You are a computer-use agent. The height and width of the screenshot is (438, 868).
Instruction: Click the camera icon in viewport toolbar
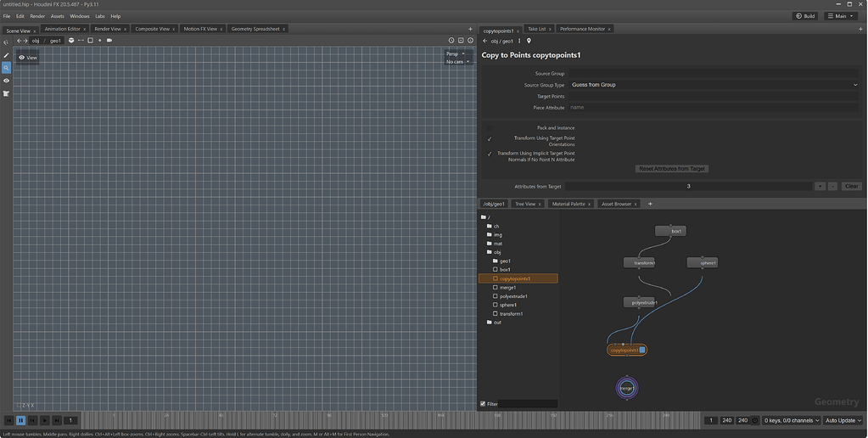(109, 41)
